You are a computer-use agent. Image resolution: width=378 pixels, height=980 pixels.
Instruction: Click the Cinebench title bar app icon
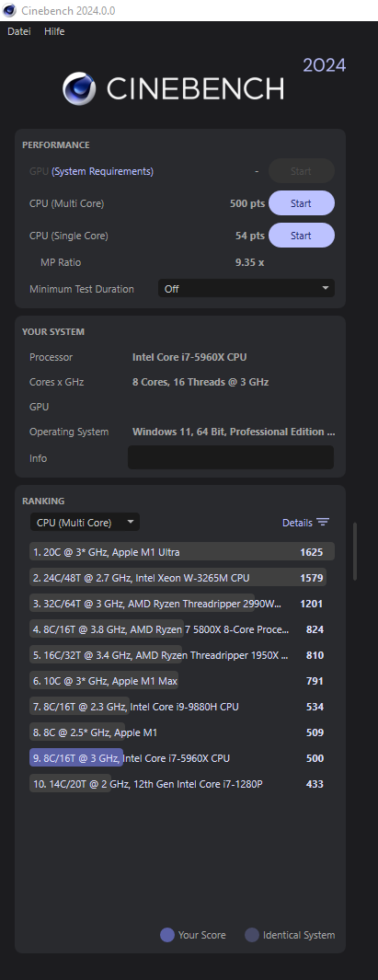(9, 11)
